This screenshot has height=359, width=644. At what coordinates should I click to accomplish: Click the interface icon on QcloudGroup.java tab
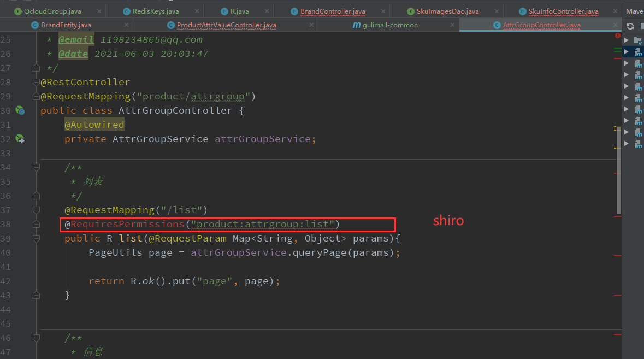point(18,11)
